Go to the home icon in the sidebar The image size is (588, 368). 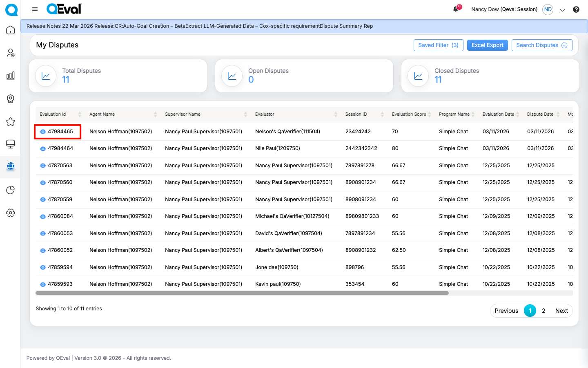click(x=11, y=30)
